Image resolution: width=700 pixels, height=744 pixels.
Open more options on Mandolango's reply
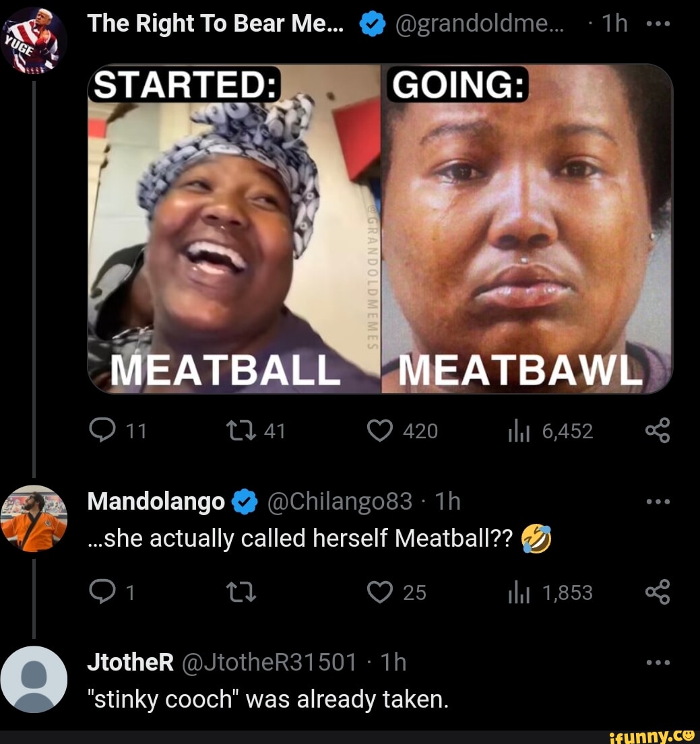657,502
